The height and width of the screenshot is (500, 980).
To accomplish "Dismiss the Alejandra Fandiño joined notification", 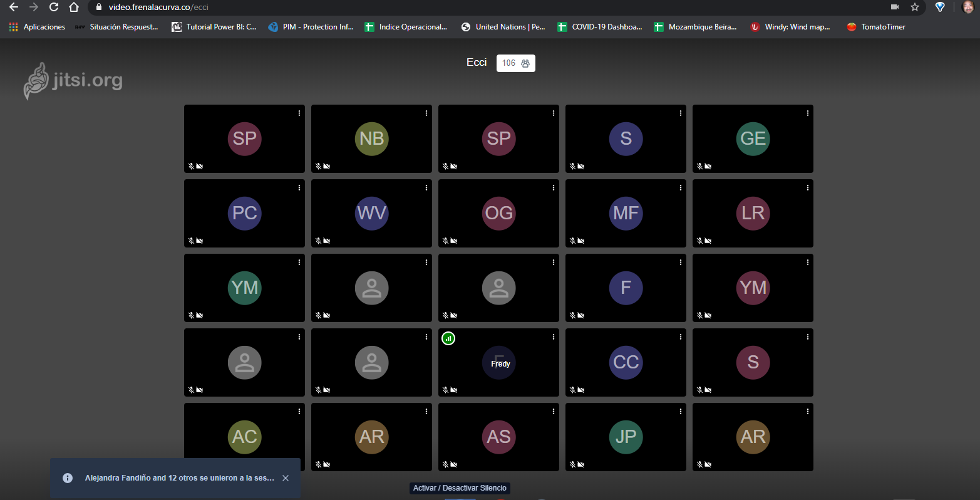I will point(286,478).
